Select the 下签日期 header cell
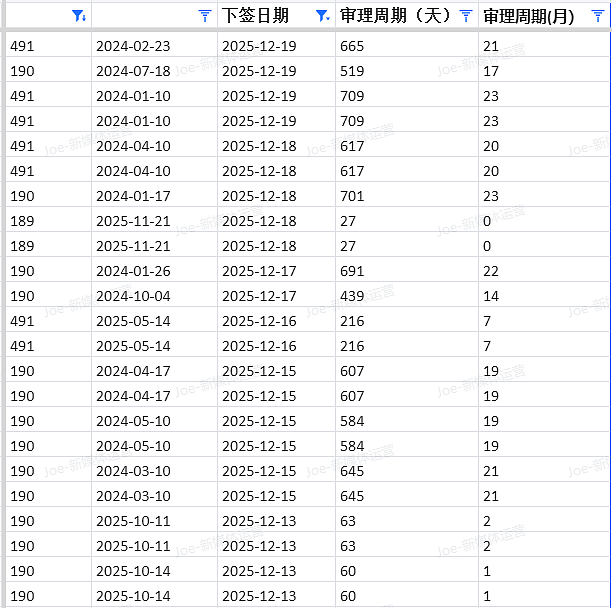Screen dimensions: 612x608 pos(276,16)
